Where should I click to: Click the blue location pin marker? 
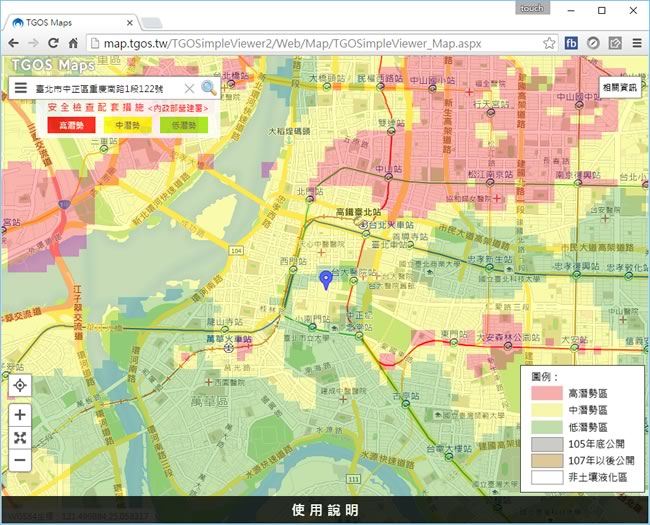click(x=326, y=280)
